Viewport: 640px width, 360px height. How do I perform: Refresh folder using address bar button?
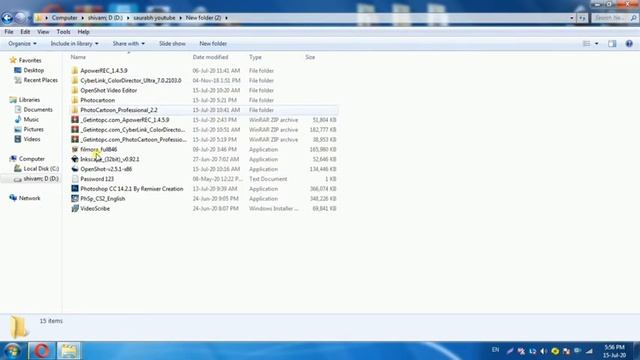(x=582, y=18)
